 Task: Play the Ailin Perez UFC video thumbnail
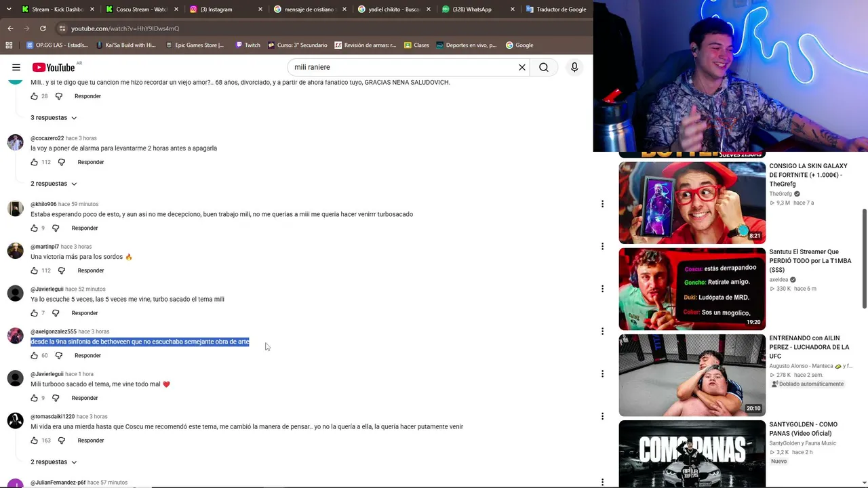point(692,375)
